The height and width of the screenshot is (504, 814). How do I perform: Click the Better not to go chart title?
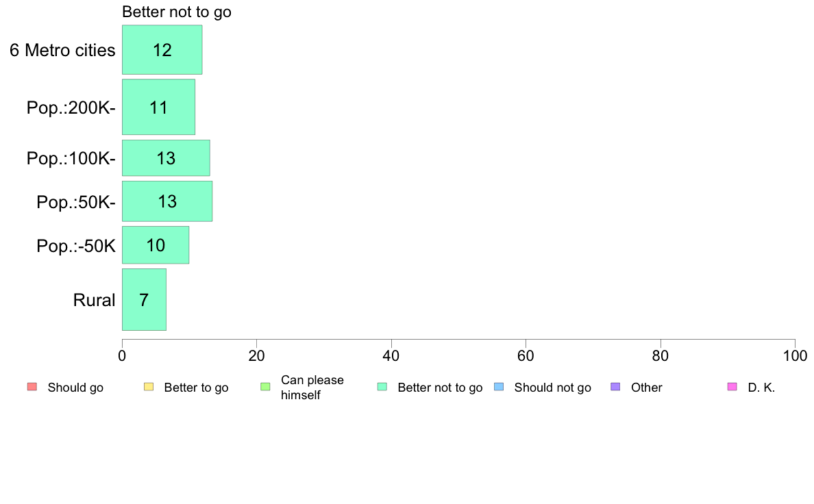[x=177, y=12]
